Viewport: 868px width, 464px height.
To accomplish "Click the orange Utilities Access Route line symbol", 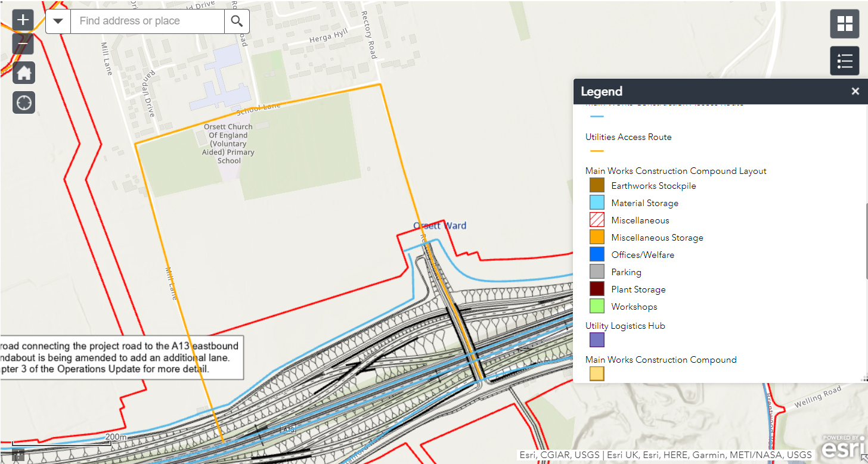I will 597,151.
